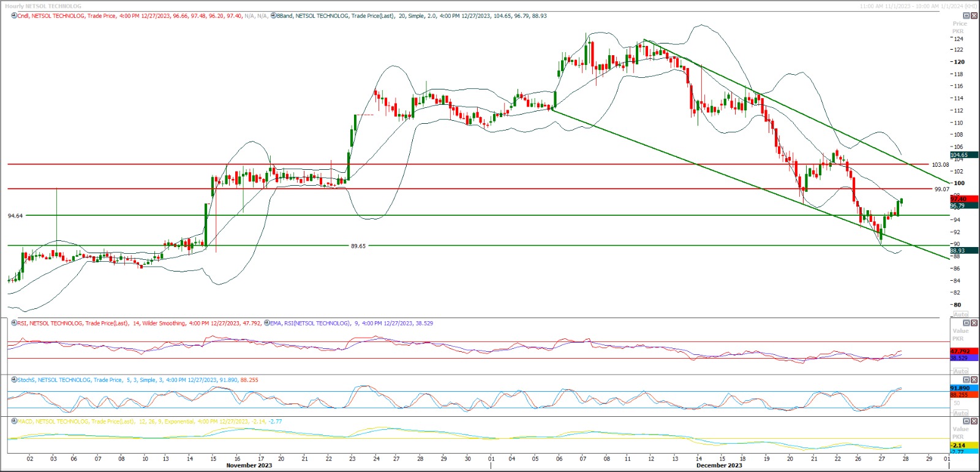Click the clock icon beside the EMA legend

tap(267, 323)
